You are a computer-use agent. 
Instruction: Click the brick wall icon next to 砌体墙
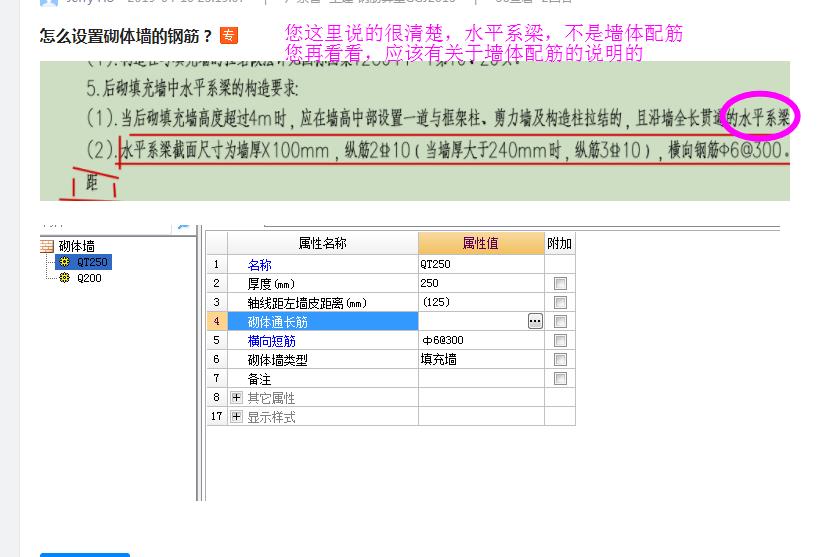pos(47,246)
